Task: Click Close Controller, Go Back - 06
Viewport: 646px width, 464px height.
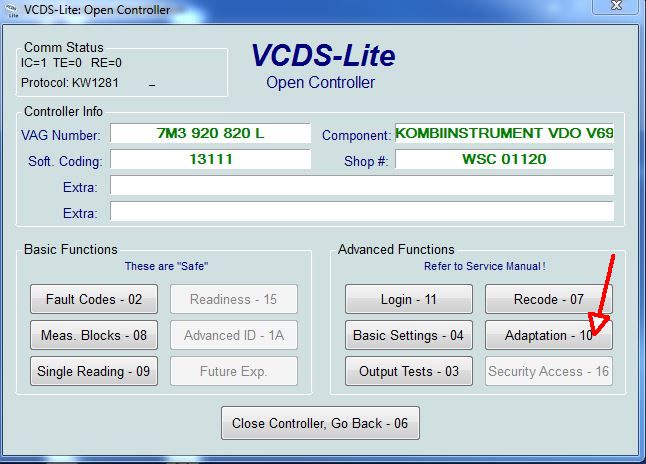Action: [320, 423]
